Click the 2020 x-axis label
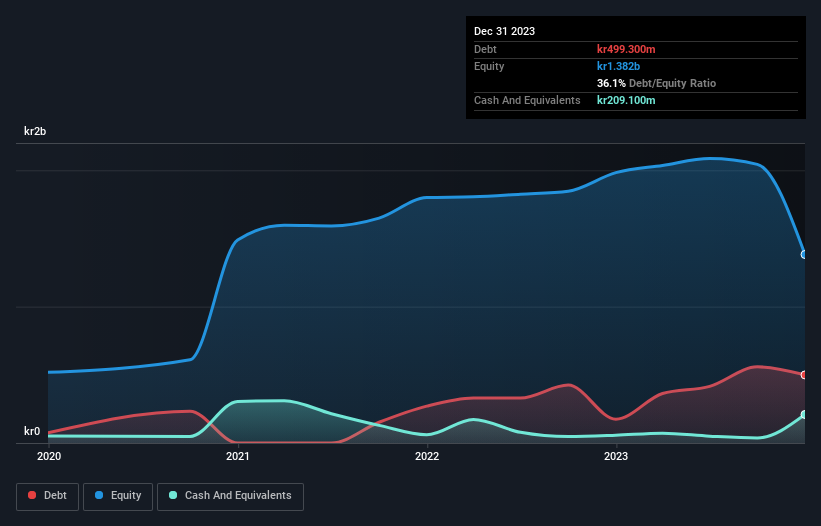Viewport: 821px width, 526px height. (x=49, y=456)
